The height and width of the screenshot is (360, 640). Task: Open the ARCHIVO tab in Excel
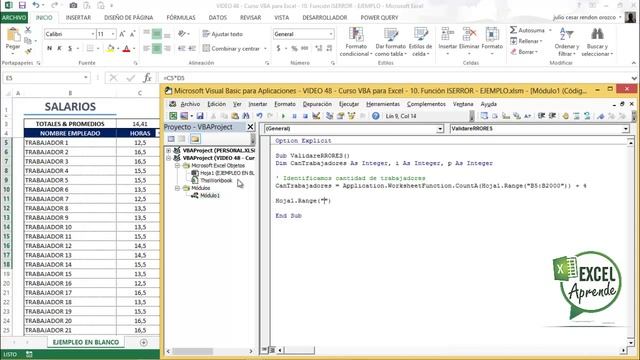pyautogui.click(x=14, y=18)
